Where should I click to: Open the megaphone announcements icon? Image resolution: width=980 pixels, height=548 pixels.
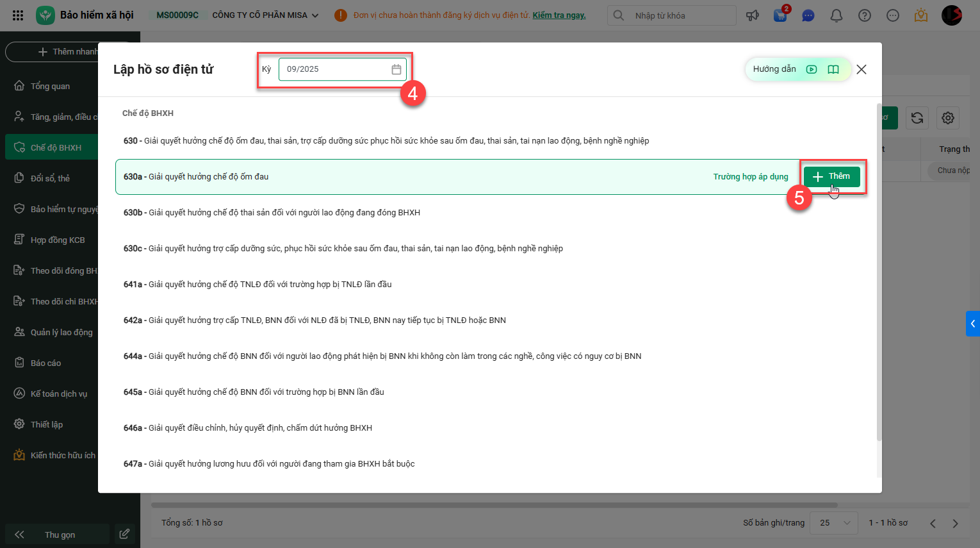tap(753, 15)
